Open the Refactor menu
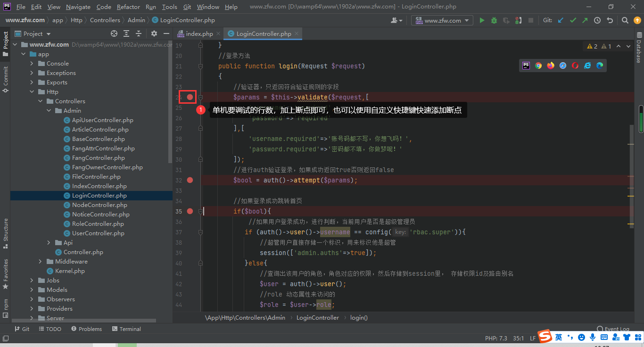This screenshot has width=644, height=347. [x=128, y=7]
